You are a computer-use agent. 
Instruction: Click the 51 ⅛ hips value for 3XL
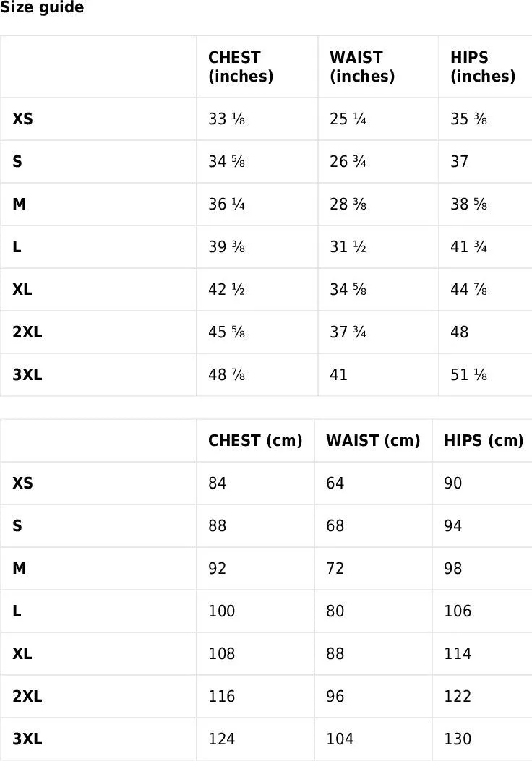tap(468, 375)
